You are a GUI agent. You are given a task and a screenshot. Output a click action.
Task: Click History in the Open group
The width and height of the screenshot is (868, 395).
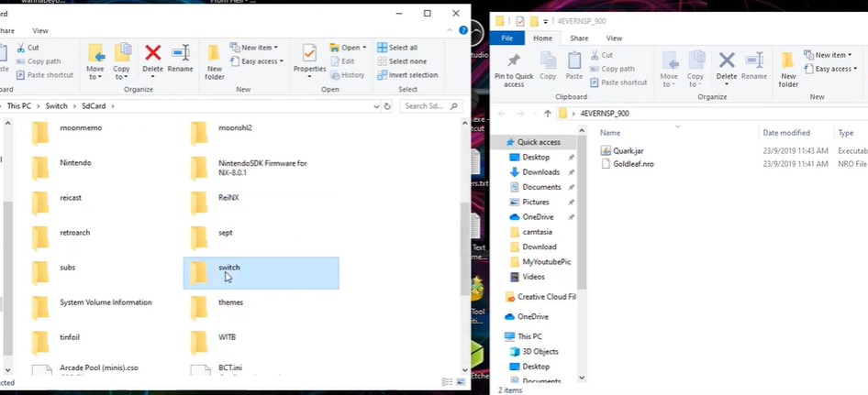click(x=348, y=74)
